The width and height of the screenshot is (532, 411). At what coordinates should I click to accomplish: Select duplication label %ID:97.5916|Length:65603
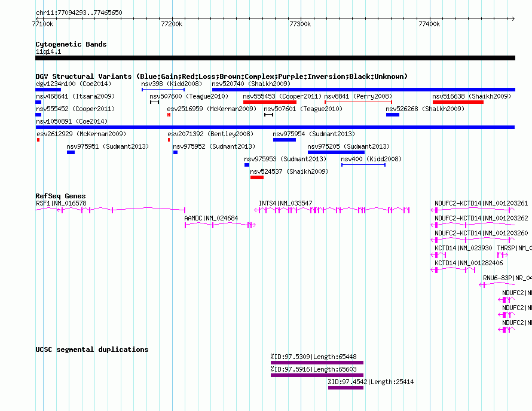tap(313, 369)
